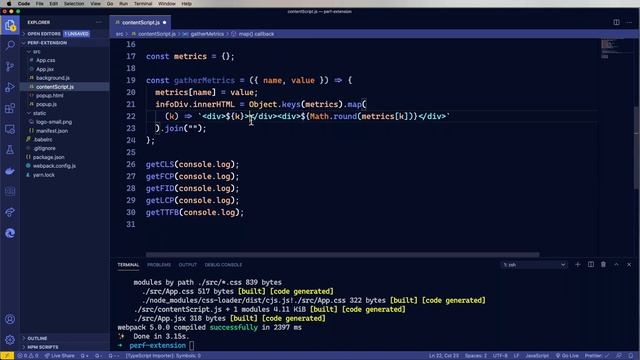Change JavaScript language mode in status bar
Screen dimensions: 640x360
[x=537, y=356]
